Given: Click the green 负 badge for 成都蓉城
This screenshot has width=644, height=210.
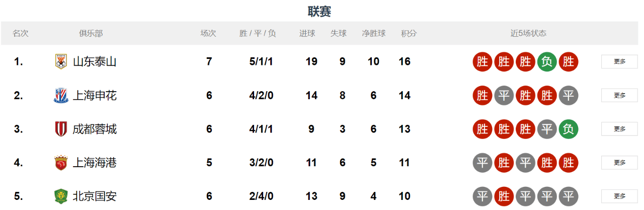Looking at the screenshot, I should [x=569, y=129].
